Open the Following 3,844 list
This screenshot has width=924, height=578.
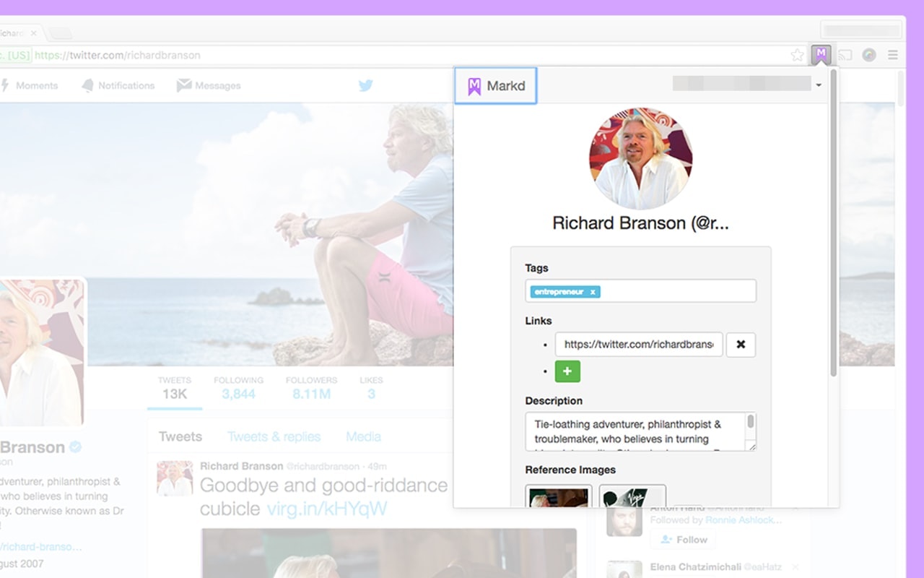point(238,388)
